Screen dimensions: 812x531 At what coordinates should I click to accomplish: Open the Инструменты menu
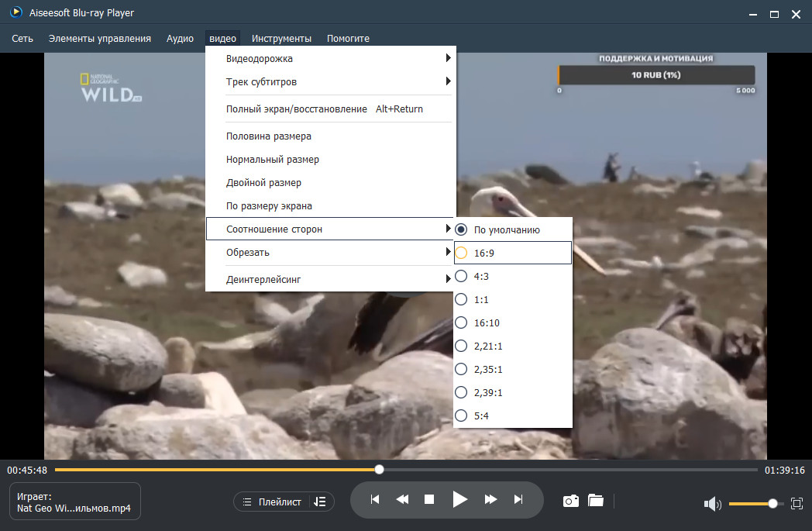click(281, 38)
